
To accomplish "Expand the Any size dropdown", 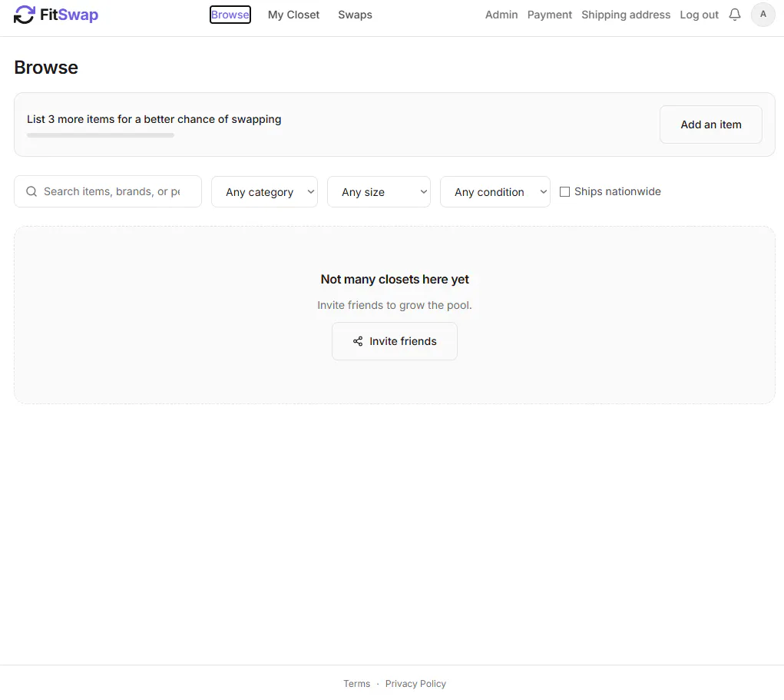I will (379, 191).
